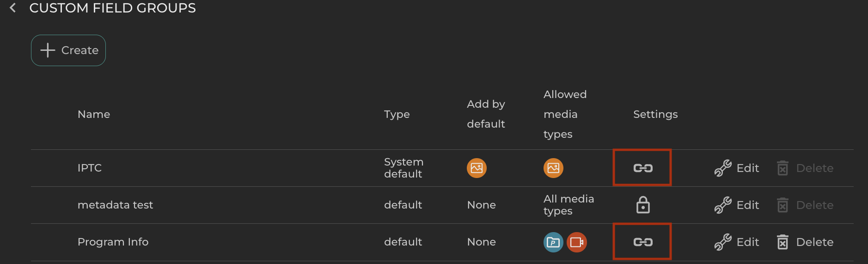Click the red video camera icon for Program Info
The image size is (868, 264).
577,242
